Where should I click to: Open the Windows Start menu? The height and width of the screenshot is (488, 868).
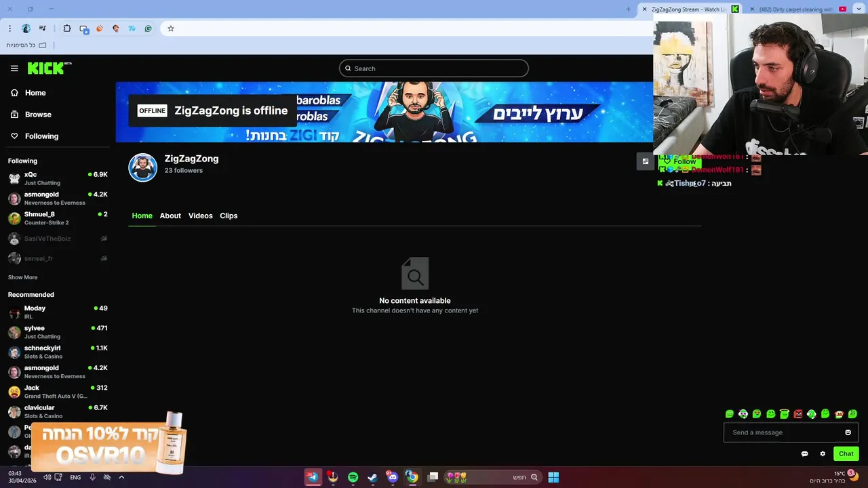[x=553, y=477]
